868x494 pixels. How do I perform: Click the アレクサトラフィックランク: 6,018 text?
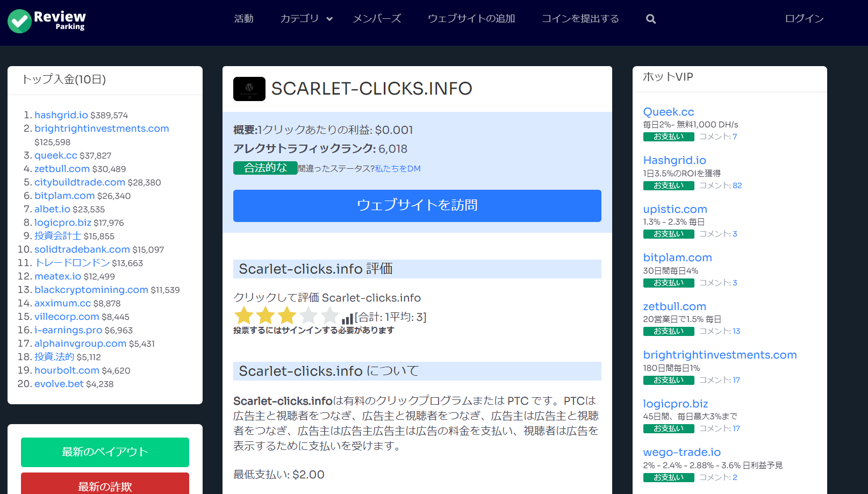point(320,149)
